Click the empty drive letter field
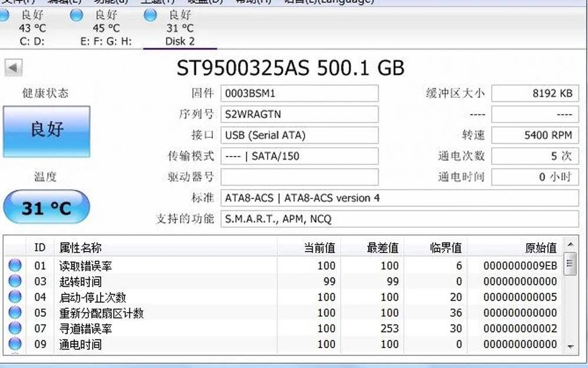588x368 pixels. [299, 177]
